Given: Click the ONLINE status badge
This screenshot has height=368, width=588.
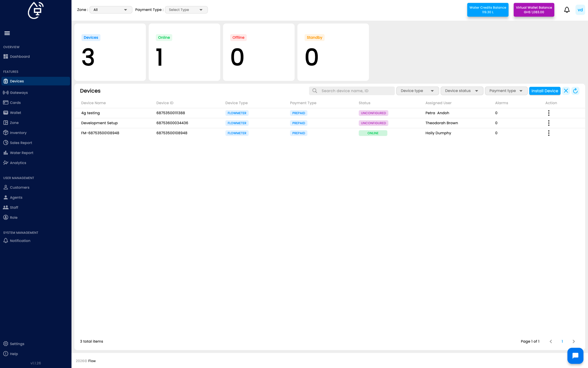Looking at the screenshot, I should coord(373,133).
